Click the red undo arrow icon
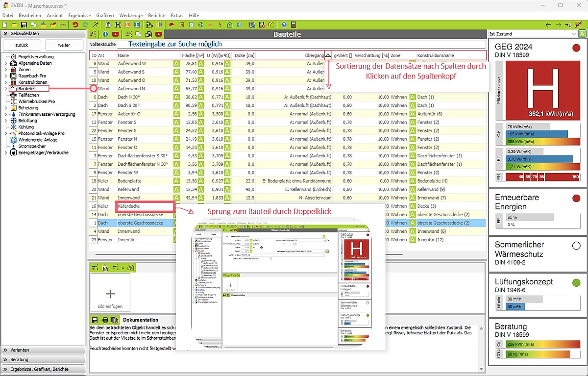588x376 pixels. pos(75,25)
